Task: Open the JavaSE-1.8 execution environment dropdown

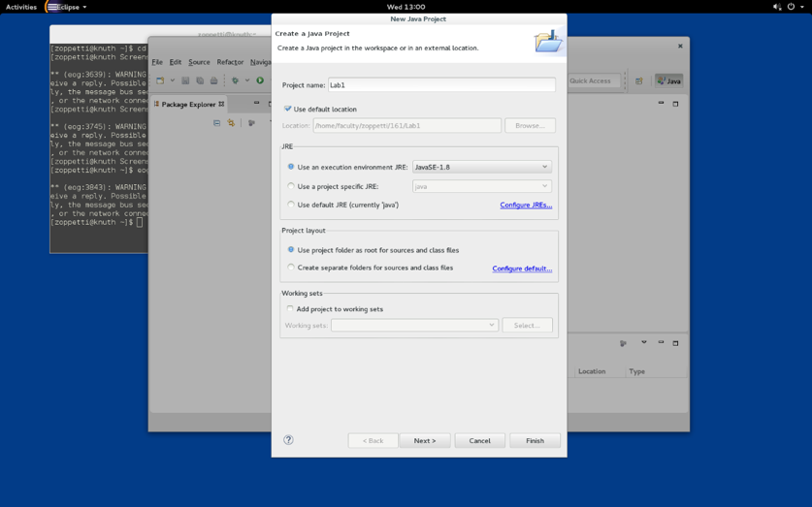Action: pos(481,167)
